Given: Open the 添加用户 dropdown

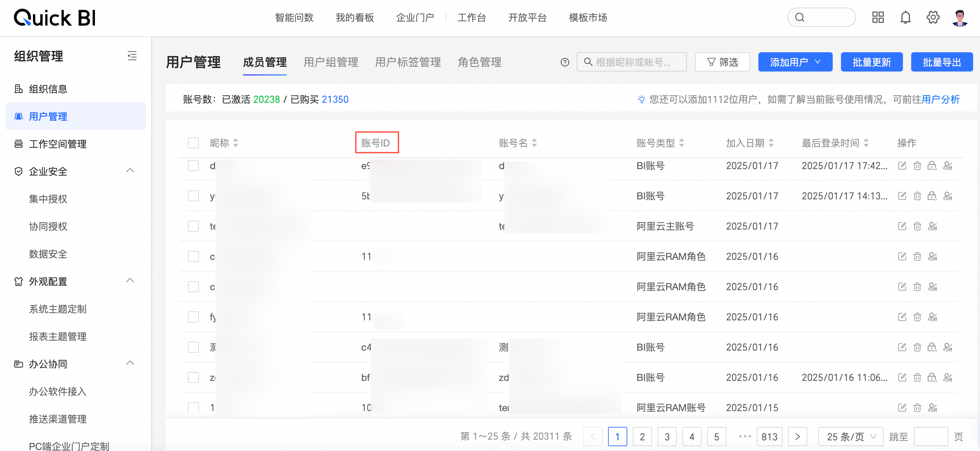Looking at the screenshot, I should [795, 62].
